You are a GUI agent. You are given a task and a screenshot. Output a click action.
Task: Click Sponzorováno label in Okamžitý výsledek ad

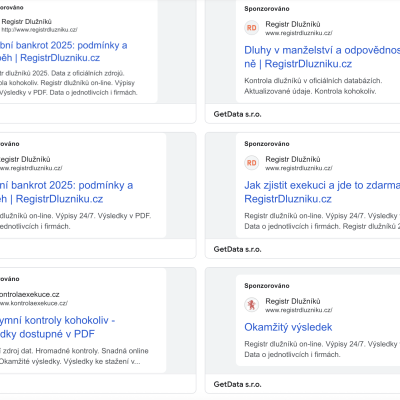(267, 286)
